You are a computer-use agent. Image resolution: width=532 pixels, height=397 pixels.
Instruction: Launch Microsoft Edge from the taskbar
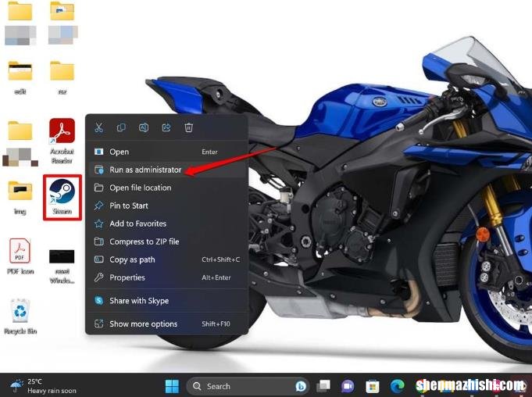(397, 386)
